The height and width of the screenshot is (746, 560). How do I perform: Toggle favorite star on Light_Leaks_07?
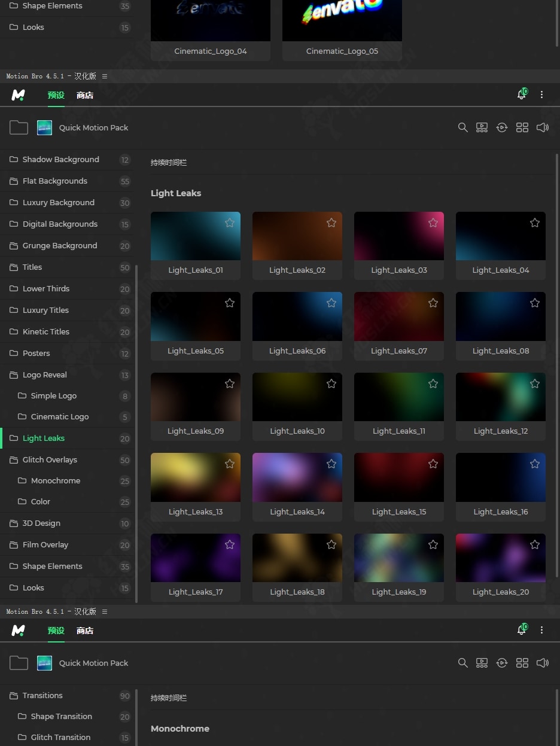[x=433, y=303]
